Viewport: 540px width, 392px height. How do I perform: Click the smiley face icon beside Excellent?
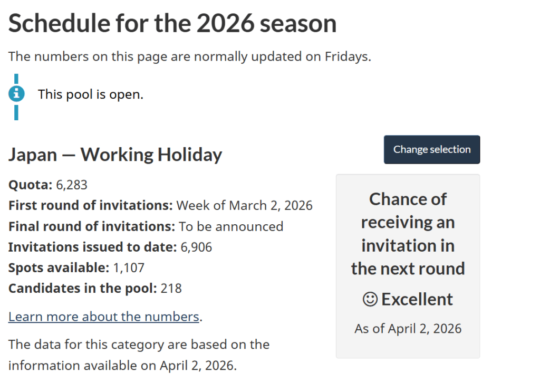(x=370, y=299)
